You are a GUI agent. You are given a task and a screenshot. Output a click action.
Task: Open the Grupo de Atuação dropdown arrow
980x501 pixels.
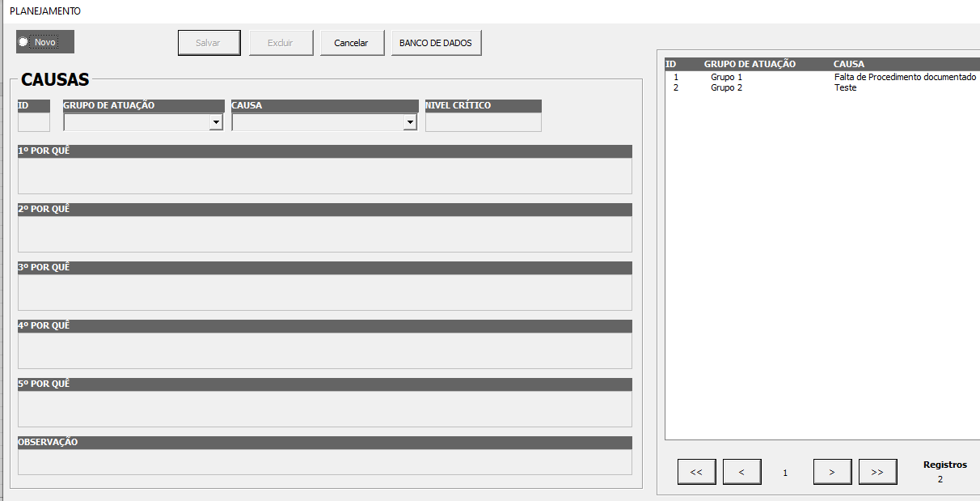click(x=216, y=122)
